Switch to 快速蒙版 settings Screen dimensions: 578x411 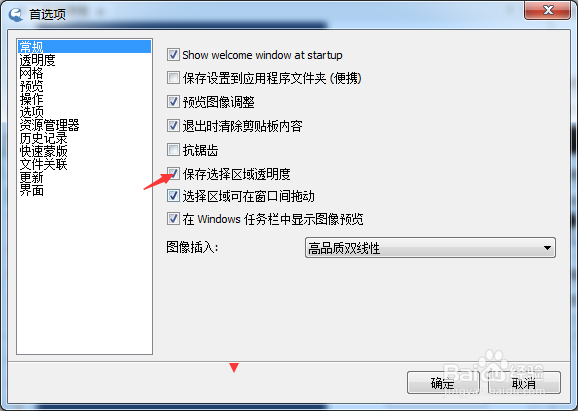coord(43,151)
